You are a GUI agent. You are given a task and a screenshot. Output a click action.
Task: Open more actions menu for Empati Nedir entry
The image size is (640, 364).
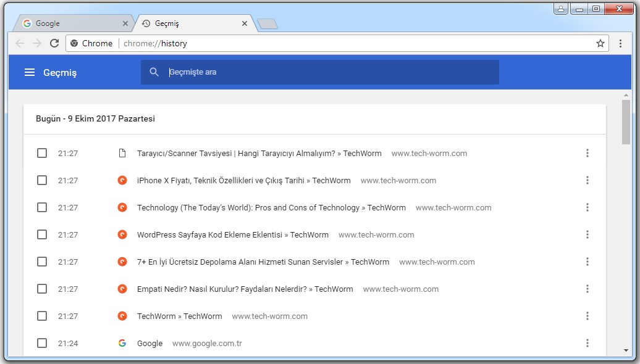[x=587, y=289]
